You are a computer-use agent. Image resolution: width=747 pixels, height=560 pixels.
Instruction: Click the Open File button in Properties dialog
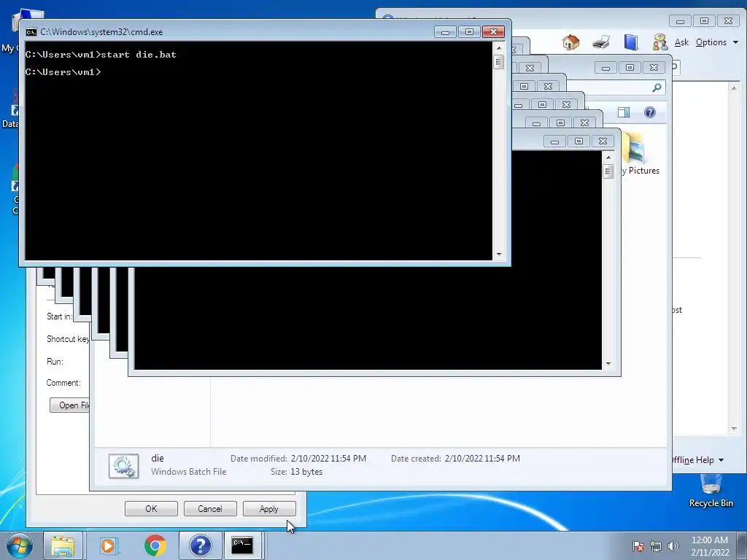70,405
